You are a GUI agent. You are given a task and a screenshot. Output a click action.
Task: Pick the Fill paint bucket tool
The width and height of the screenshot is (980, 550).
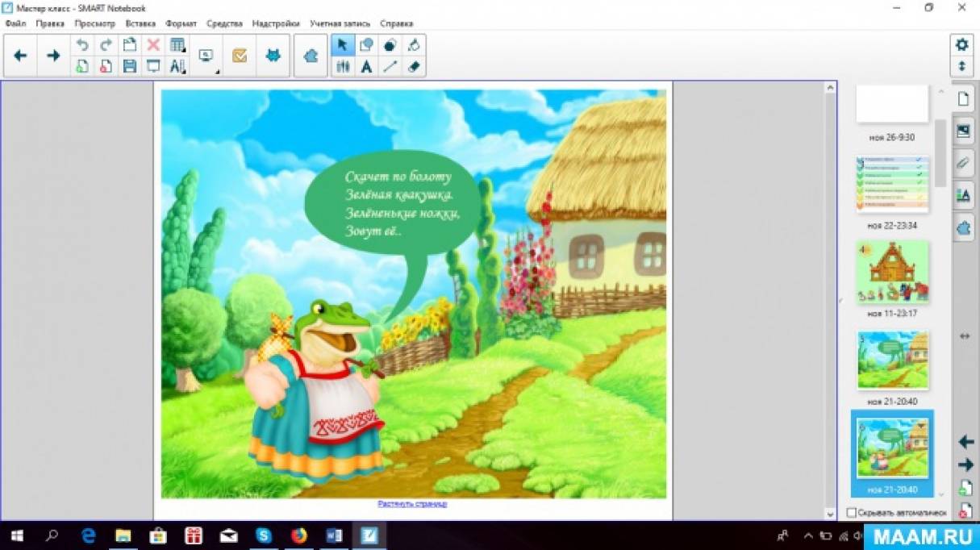click(x=414, y=45)
